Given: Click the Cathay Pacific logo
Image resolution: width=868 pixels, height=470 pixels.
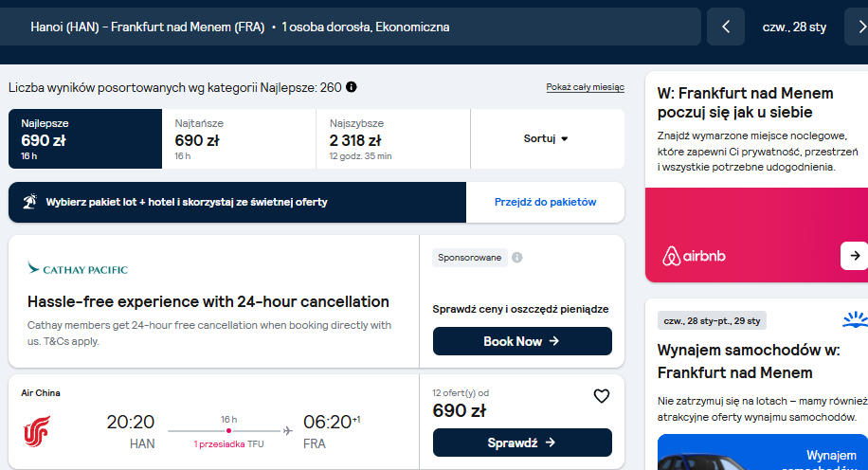Looking at the screenshot, I should [x=78, y=269].
